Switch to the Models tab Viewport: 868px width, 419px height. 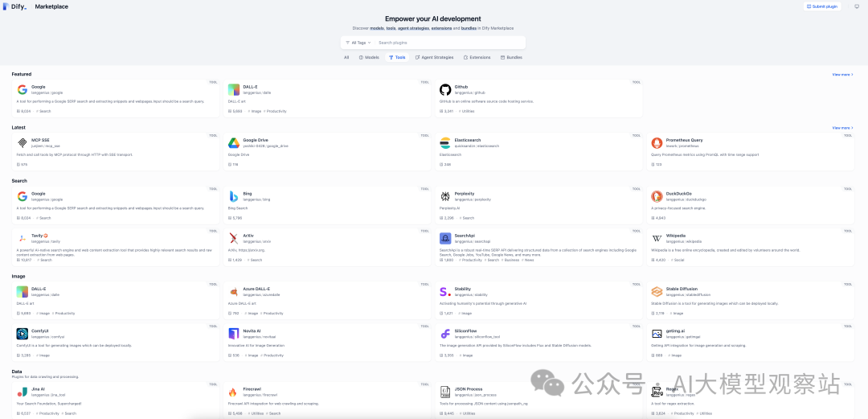pos(369,57)
